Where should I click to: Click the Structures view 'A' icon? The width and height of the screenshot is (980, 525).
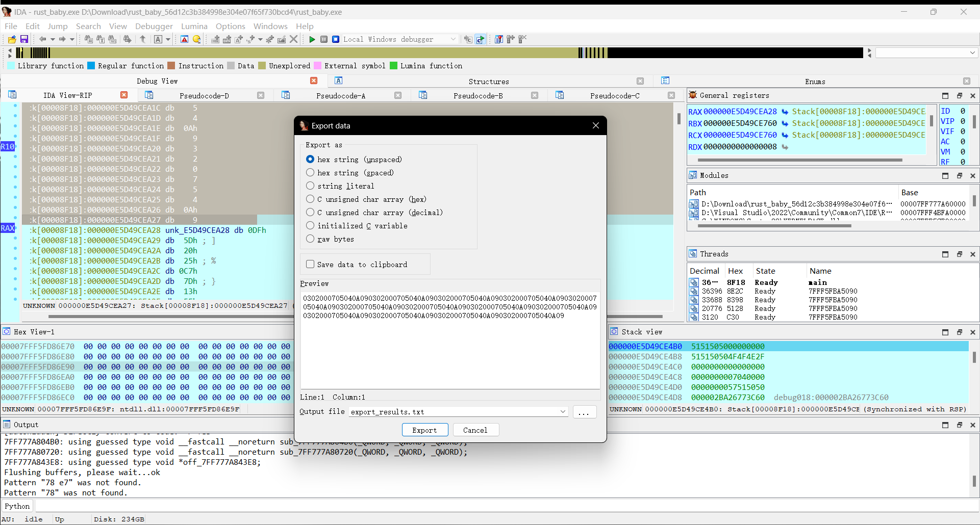(x=339, y=81)
